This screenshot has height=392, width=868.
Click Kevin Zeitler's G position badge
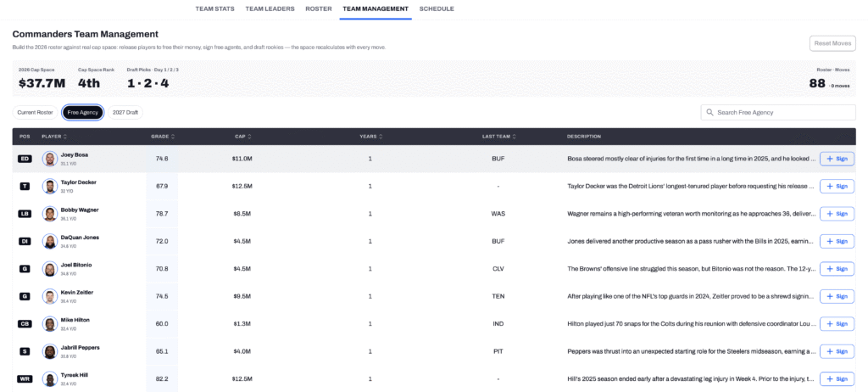[25, 296]
